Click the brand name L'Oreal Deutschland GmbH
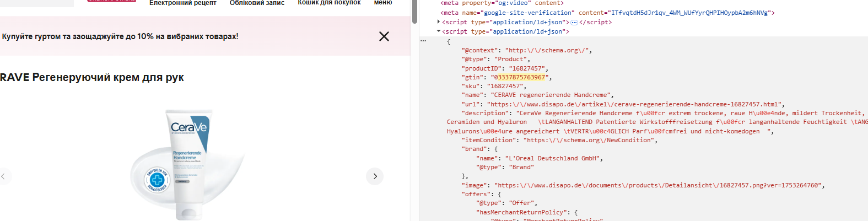Screen dimensions: 868x221 [x=553, y=158]
